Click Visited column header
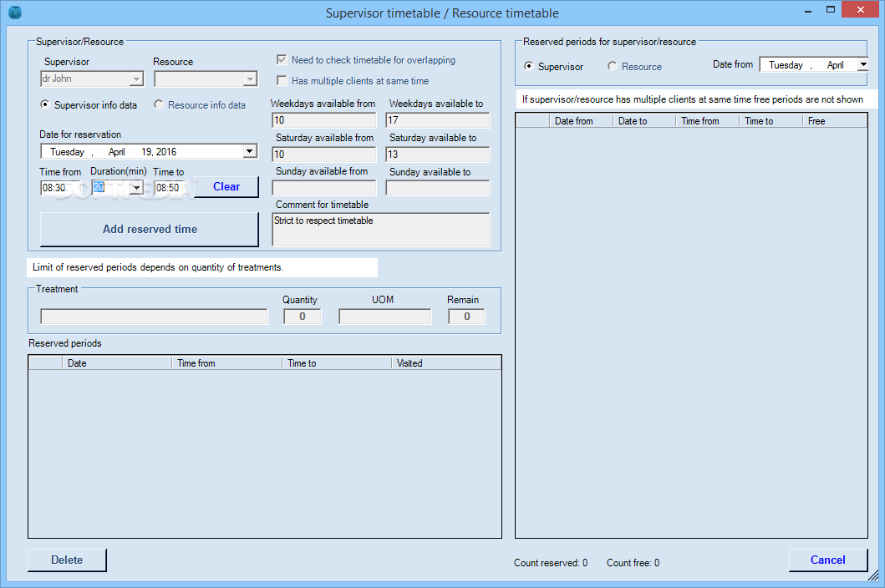Screen dimensions: 885x588 [446, 362]
